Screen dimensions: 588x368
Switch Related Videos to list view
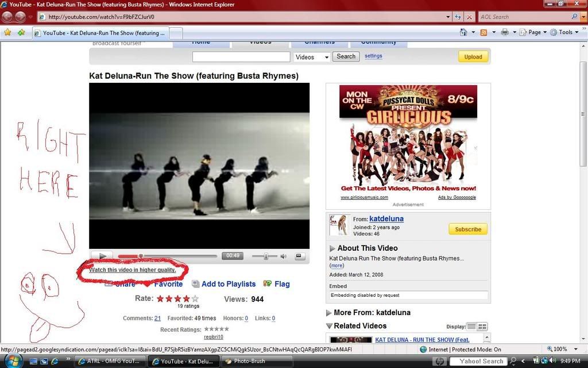(x=471, y=327)
